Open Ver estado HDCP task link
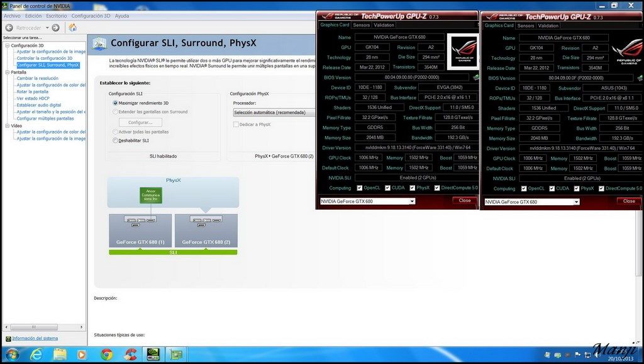The image size is (644, 364). pos(33,99)
